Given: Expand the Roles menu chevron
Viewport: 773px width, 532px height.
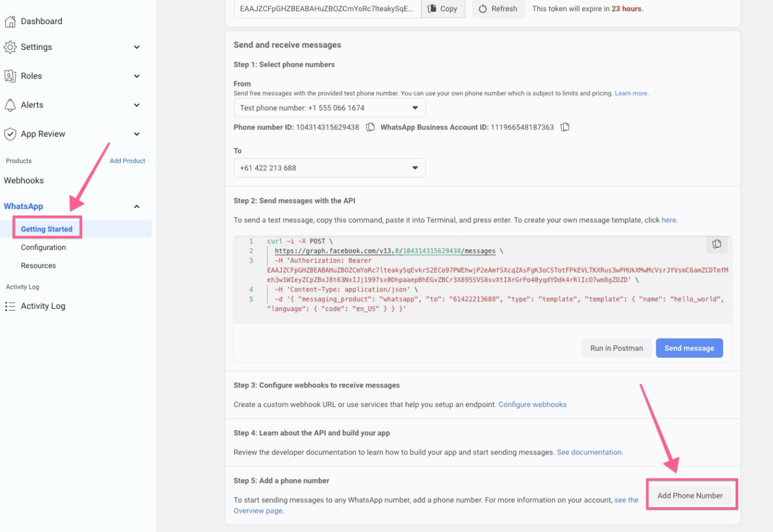Looking at the screenshot, I should coord(137,76).
